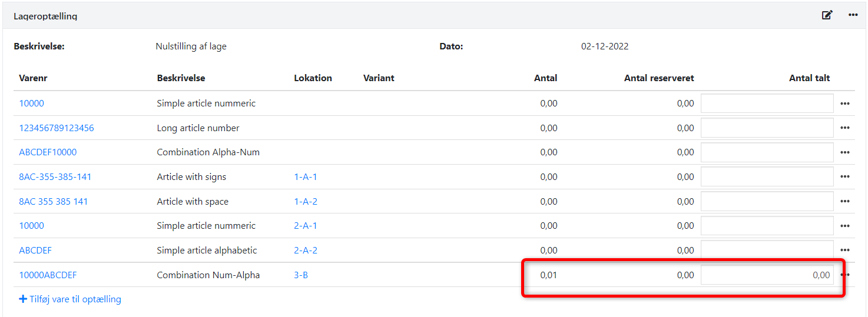The image size is (868, 317).
Task: Open the Lageroptælling panel more options menu
Action: coord(853,15)
